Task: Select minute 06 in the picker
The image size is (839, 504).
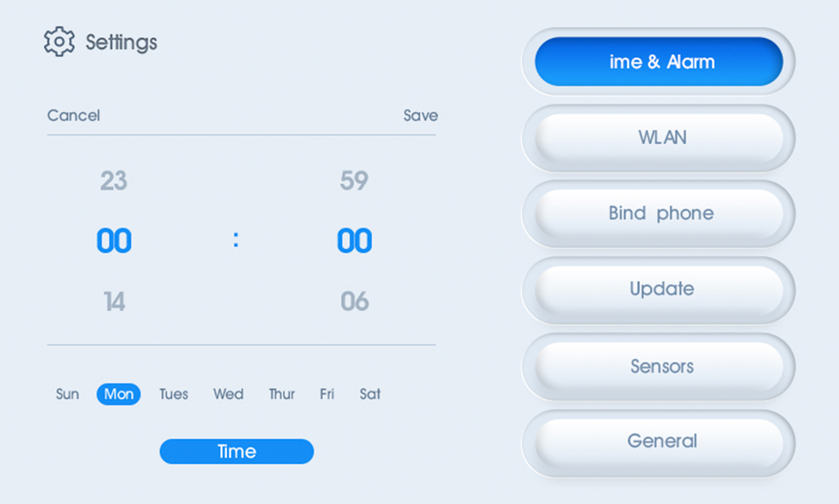Action: click(x=354, y=302)
